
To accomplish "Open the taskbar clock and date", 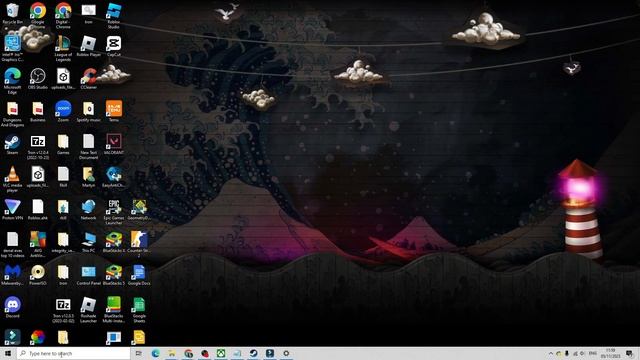I will tap(611, 353).
